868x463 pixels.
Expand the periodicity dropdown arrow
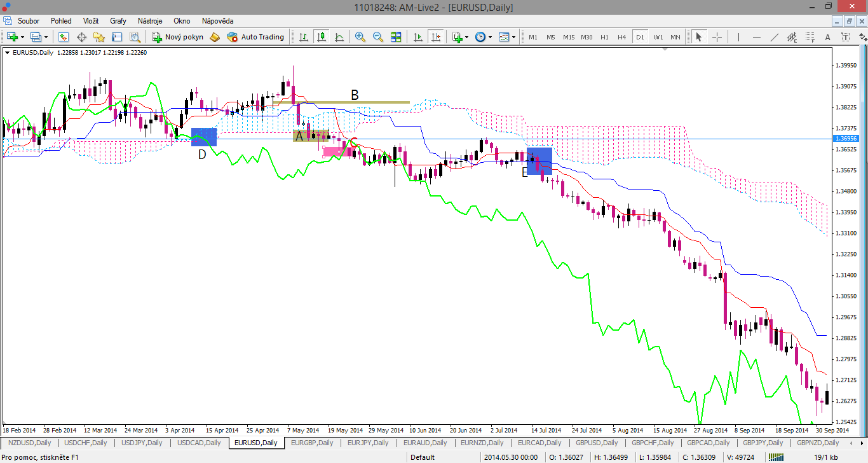(x=490, y=37)
